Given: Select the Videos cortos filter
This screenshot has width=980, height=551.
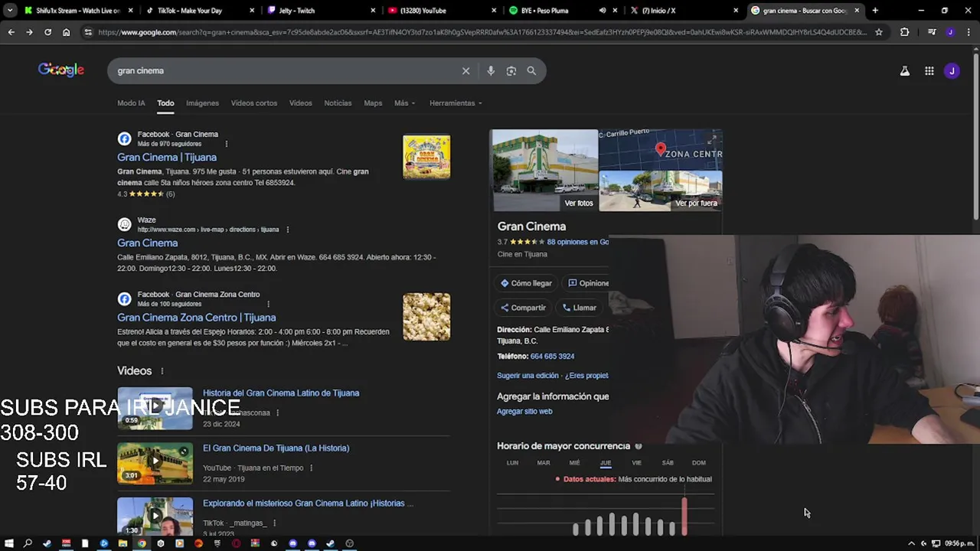Looking at the screenshot, I should tap(254, 103).
